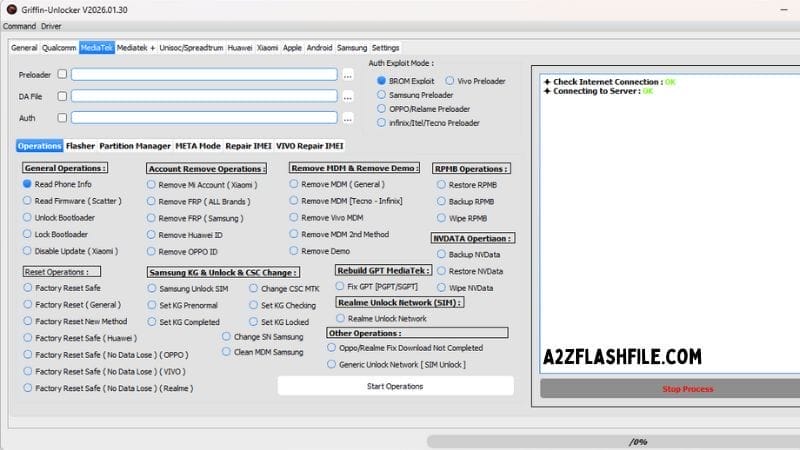
Task: Switch to the Unisoc/Spreadtrum tab
Action: pos(191,47)
